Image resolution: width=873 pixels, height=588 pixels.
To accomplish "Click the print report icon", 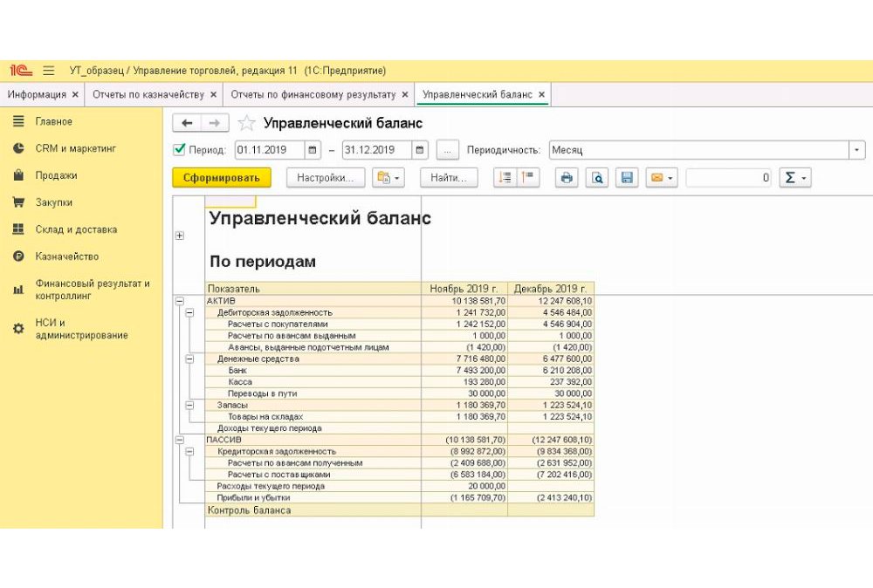I will point(567,178).
